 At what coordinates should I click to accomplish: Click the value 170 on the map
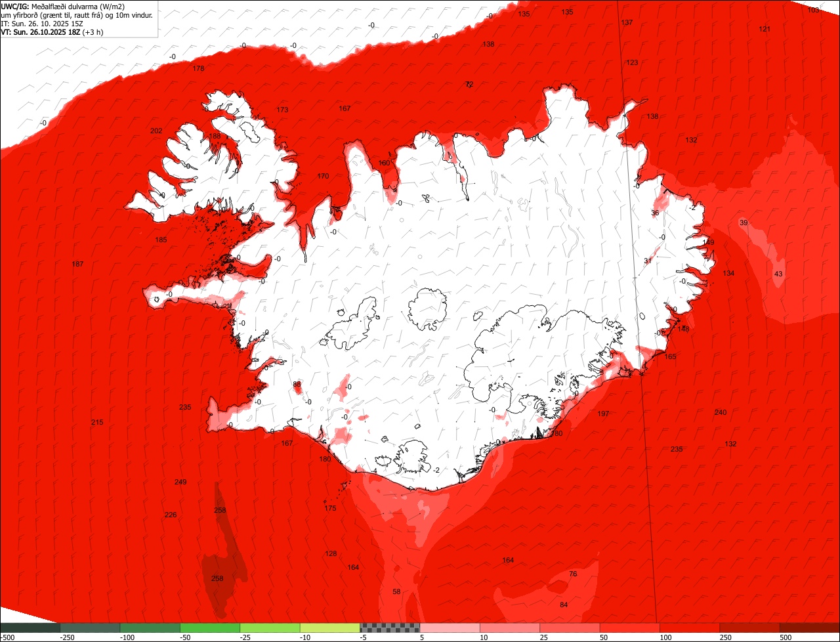tap(323, 176)
